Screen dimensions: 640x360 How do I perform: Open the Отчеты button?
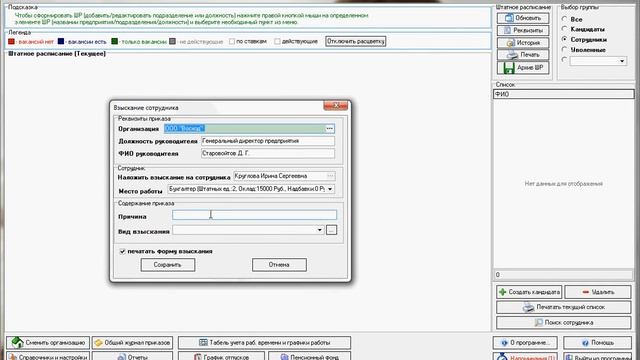[133, 356]
